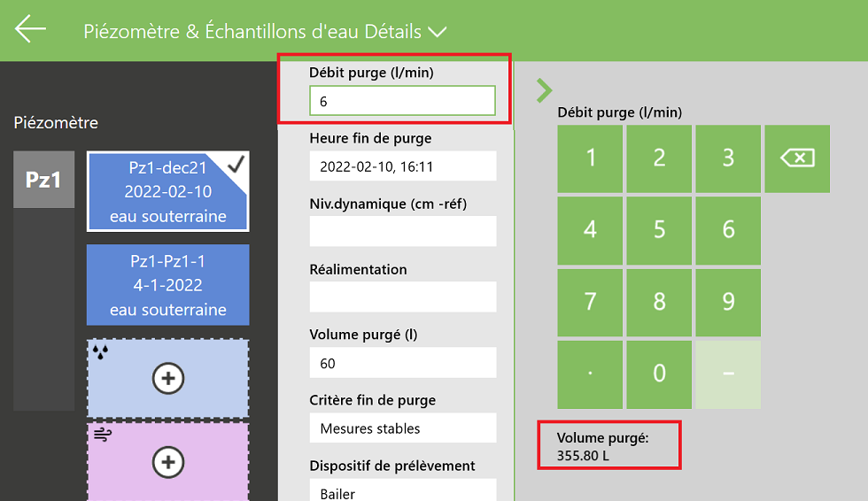868x501 pixels.
Task: Open sample Pz1-Pz1-1 card
Action: point(167,285)
